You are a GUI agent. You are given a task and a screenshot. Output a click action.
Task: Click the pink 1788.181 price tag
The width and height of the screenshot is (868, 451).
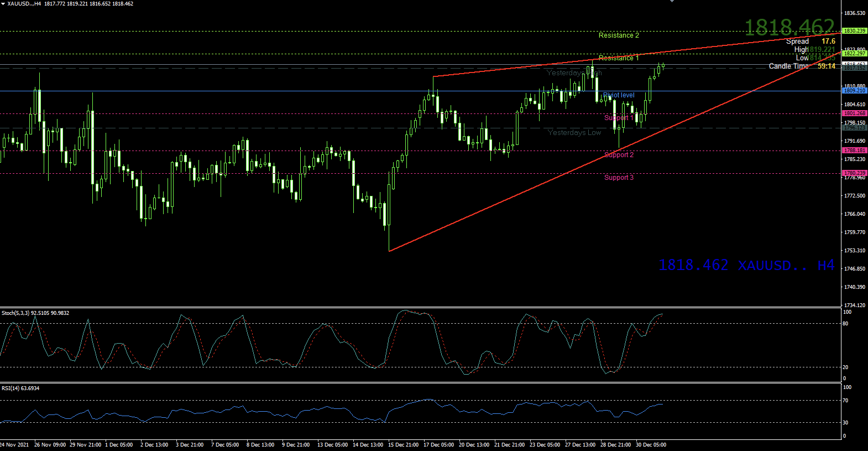[x=854, y=151]
